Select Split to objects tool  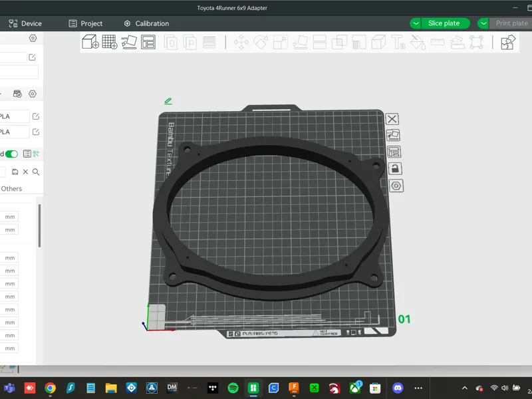tap(171, 43)
